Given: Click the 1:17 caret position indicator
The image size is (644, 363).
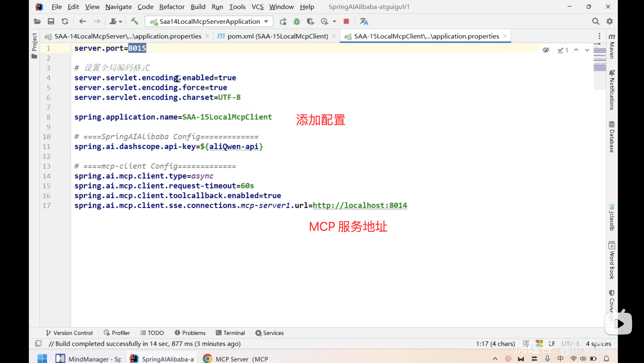Looking at the screenshot, I should [x=495, y=344].
